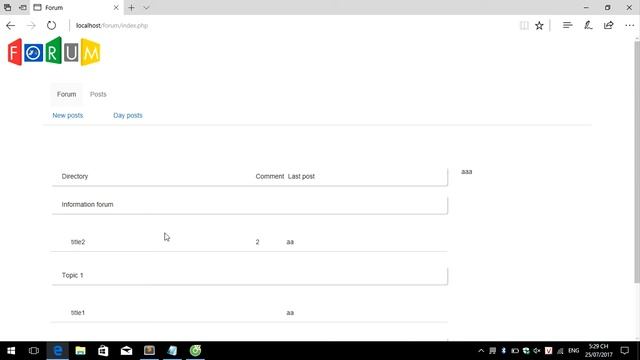
Task: Open the Day posts link
Action: [x=128, y=116]
